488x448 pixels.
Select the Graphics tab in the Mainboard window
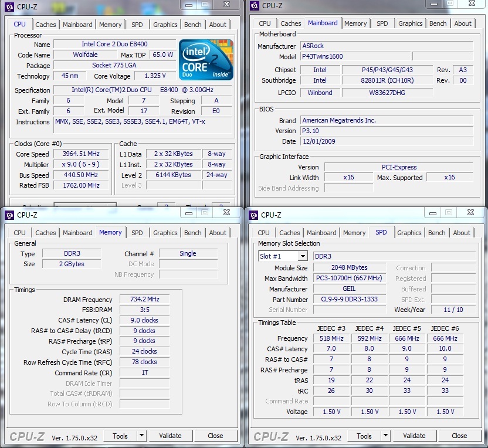pos(411,23)
